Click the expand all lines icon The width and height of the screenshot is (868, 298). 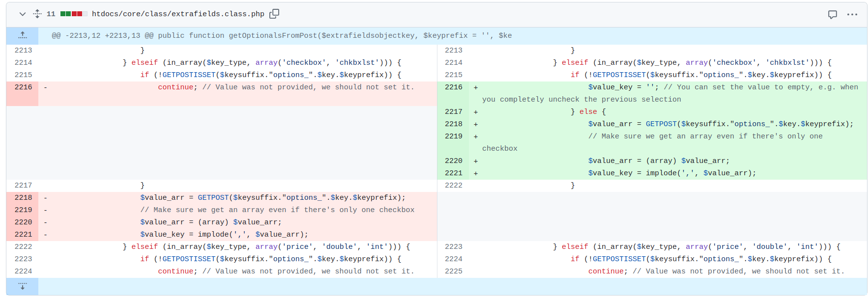tap(37, 14)
